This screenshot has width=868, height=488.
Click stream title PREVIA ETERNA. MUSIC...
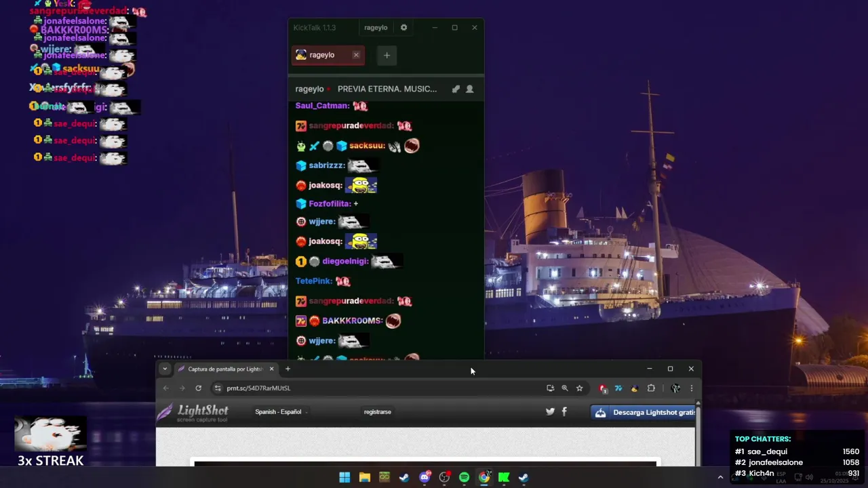(x=387, y=89)
